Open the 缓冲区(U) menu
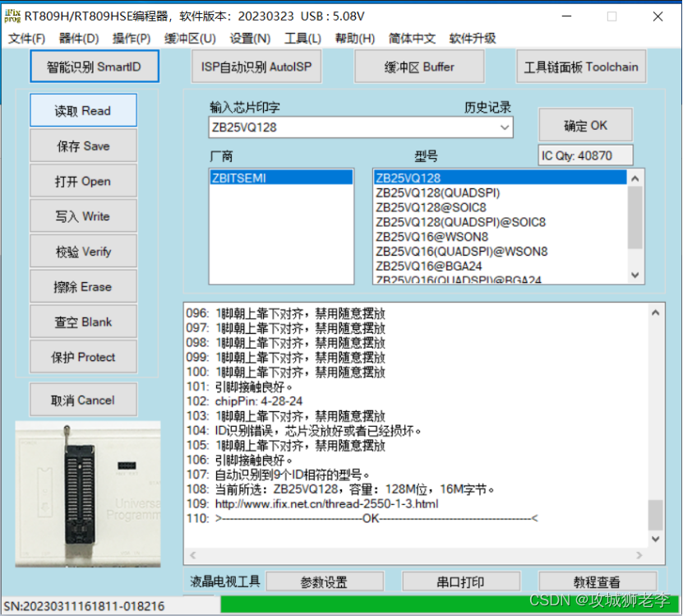Viewport: 683px width, 616px height. [190, 39]
